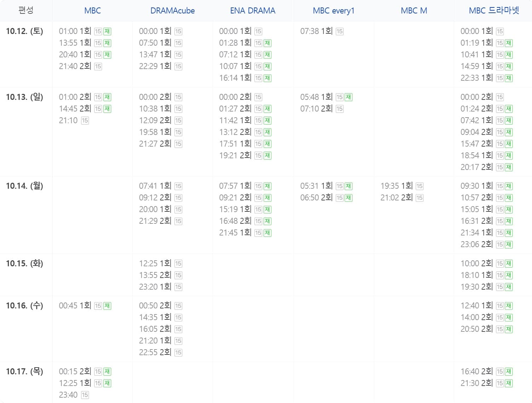Click MBC 드라마넷 entry 16:40 2회
The height and width of the screenshot is (403, 532).
click(476, 371)
